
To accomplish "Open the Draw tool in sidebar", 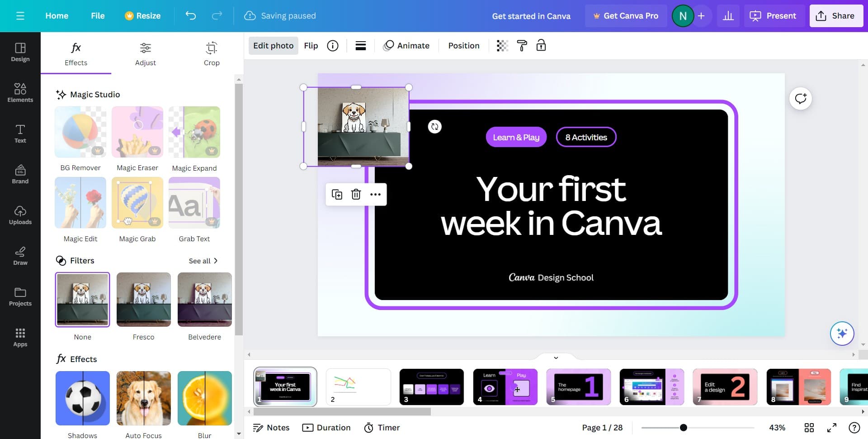I will (20, 256).
